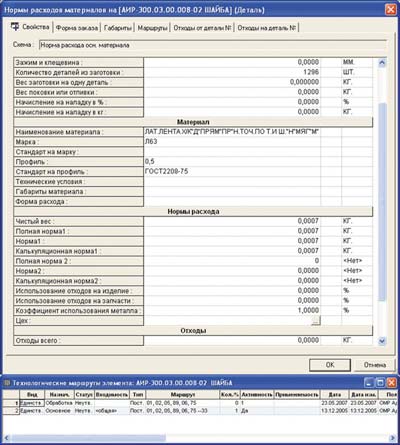Click the OK button
Image resolution: width=400 pixels, height=445 pixels.
pos(330,365)
